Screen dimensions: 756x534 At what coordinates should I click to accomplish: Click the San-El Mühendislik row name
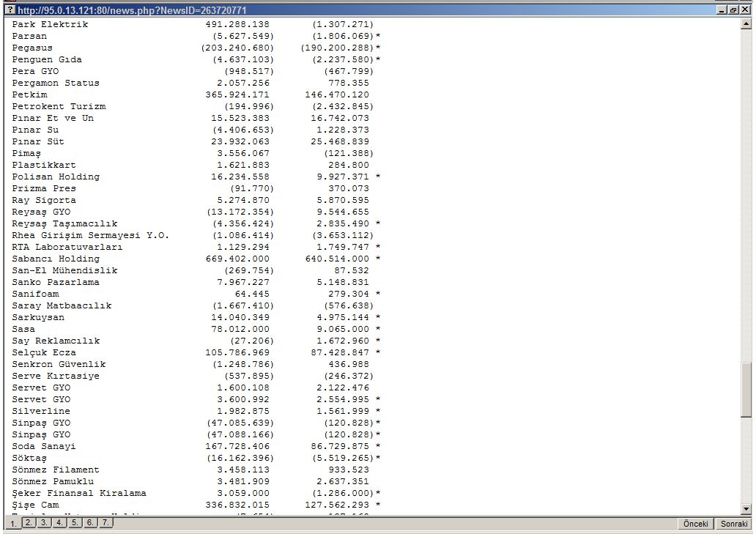tap(64, 271)
